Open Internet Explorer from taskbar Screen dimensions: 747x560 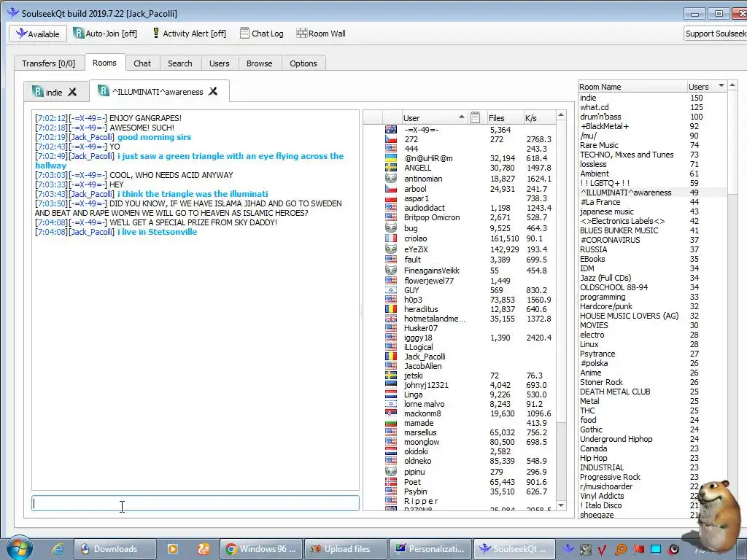click(x=58, y=549)
